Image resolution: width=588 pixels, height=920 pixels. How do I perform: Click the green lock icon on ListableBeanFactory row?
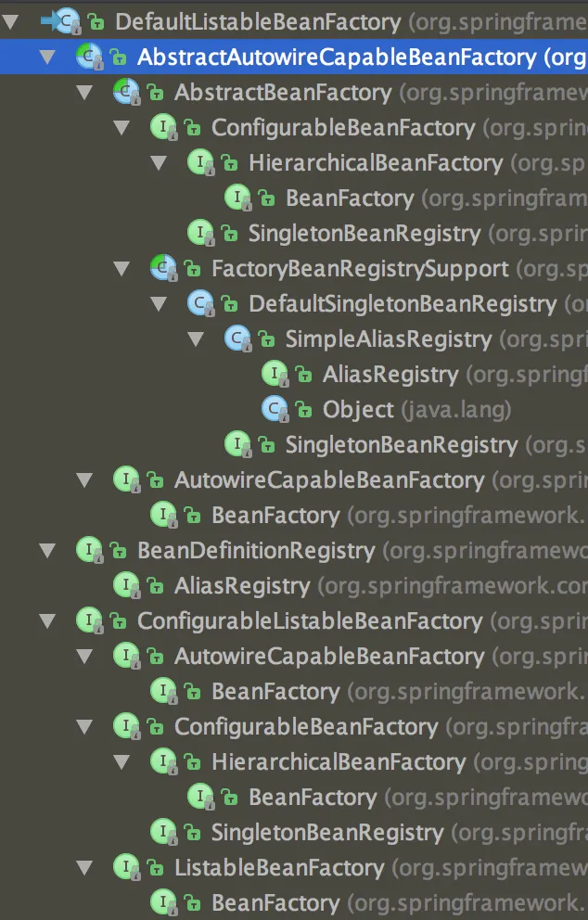click(x=155, y=868)
